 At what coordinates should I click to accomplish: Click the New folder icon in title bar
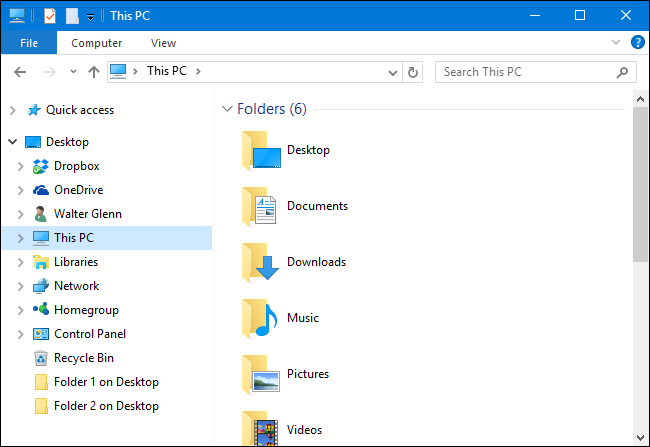[72, 16]
